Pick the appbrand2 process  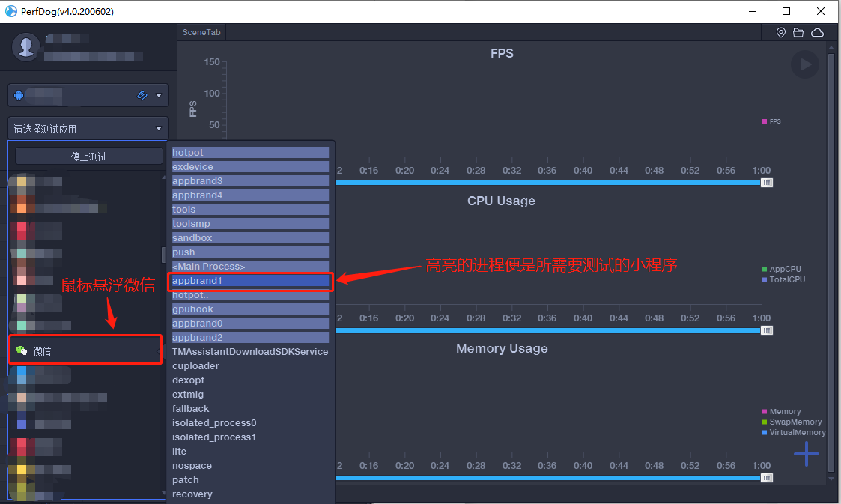250,337
